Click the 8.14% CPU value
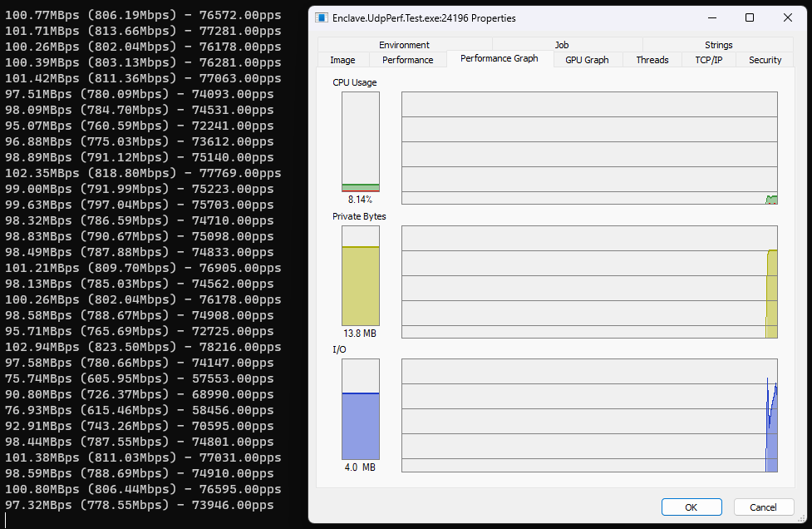The width and height of the screenshot is (812, 529). click(360, 200)
